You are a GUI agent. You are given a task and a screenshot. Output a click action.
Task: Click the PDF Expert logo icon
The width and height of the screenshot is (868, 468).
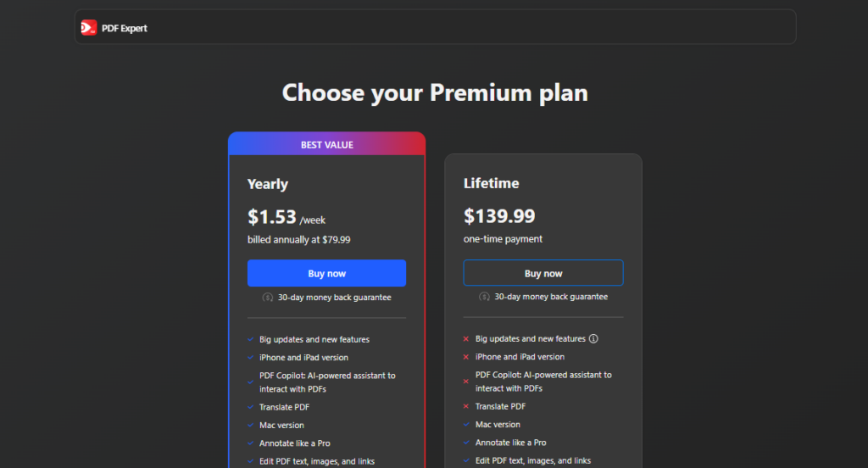click(89, 28)
